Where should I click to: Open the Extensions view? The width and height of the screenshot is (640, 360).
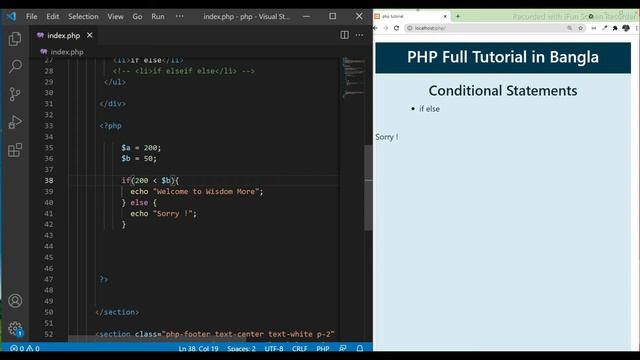point(15,150)
